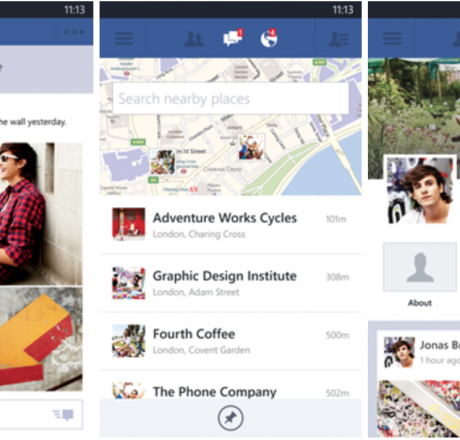Tap the crowd photo pin on the map
The height and width of the screenshot is (440, 460).
[x=251, y=147]
